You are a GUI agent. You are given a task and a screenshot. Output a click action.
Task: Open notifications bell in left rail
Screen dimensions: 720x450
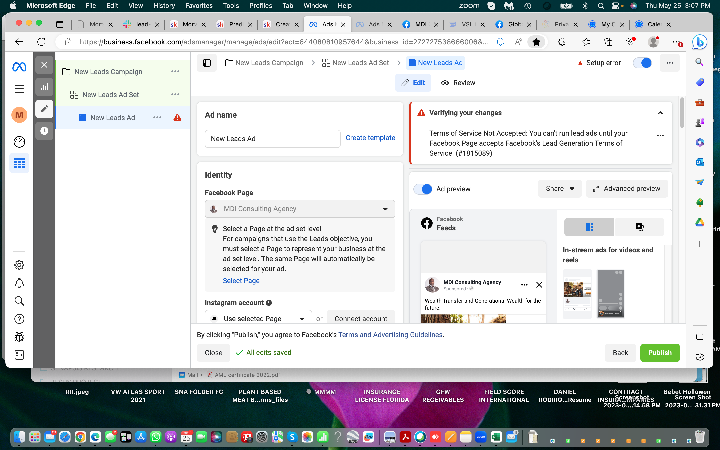coord(19,283)
